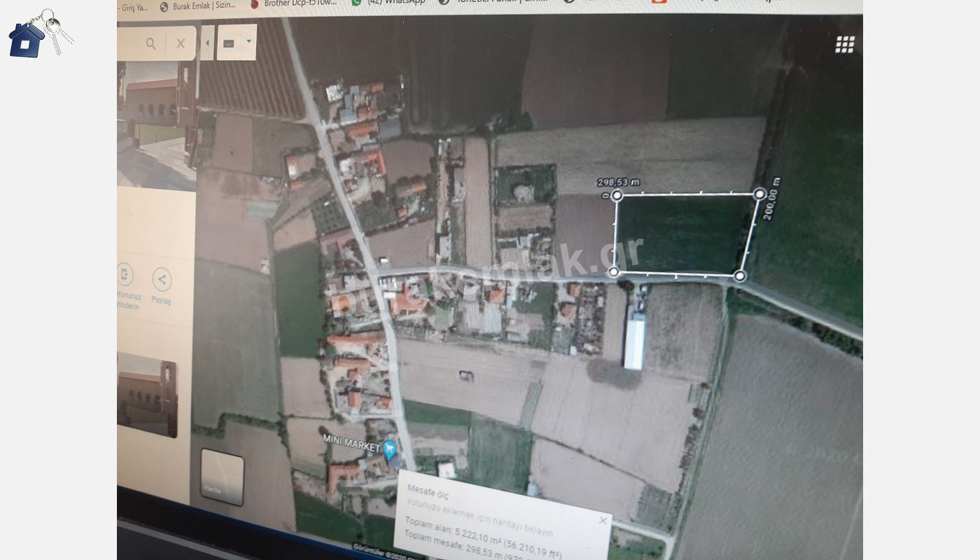
Task: Clear the search box with the X
Action: (x=181, y=43)
